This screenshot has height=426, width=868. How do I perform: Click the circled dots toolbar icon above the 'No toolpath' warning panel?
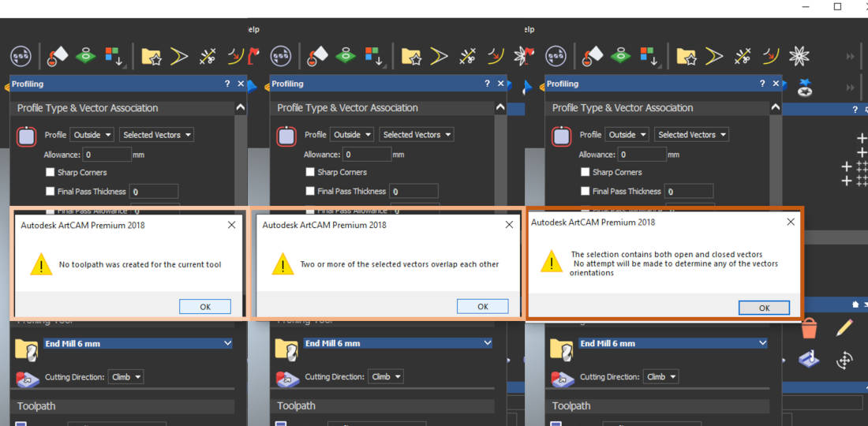[x=21, y=56]
